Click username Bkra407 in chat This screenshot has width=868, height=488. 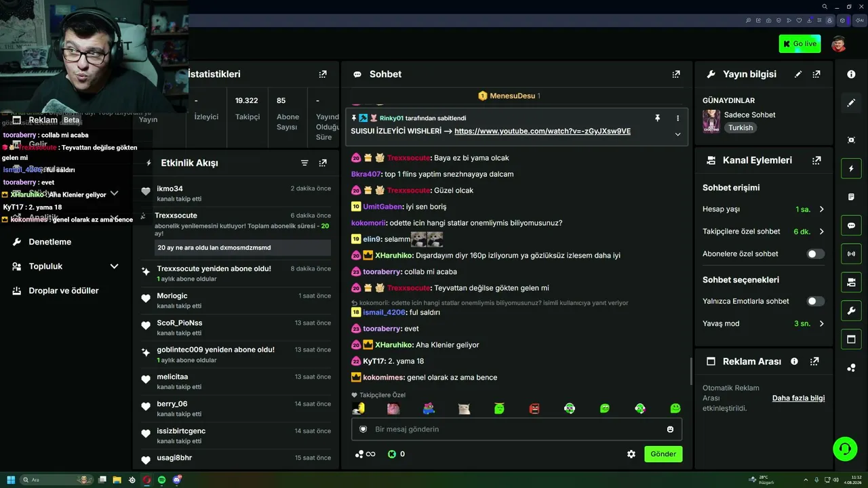click(x=366, y=174)
